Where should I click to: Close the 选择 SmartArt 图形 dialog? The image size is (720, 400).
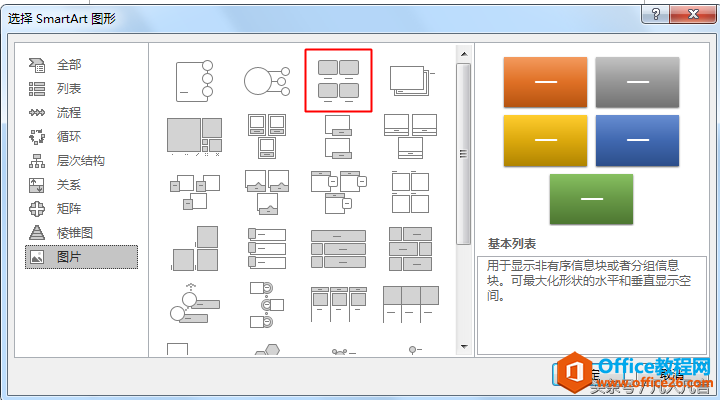[x=693, y=14]
